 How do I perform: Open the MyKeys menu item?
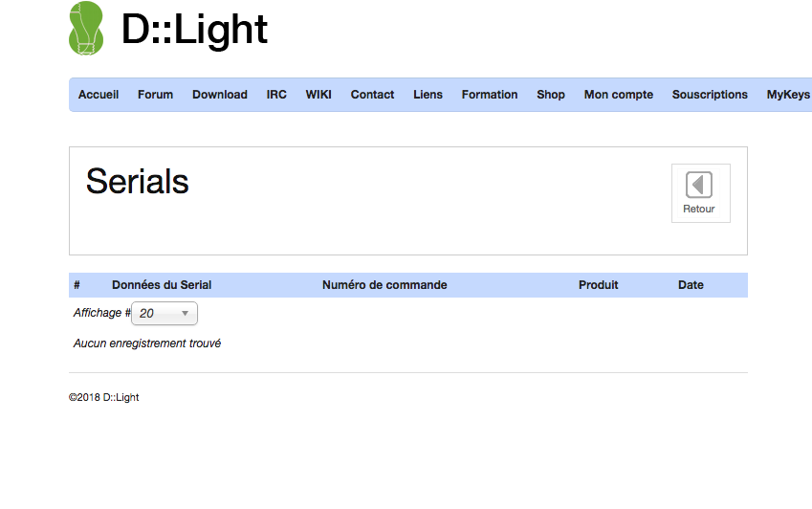[788, 95]
